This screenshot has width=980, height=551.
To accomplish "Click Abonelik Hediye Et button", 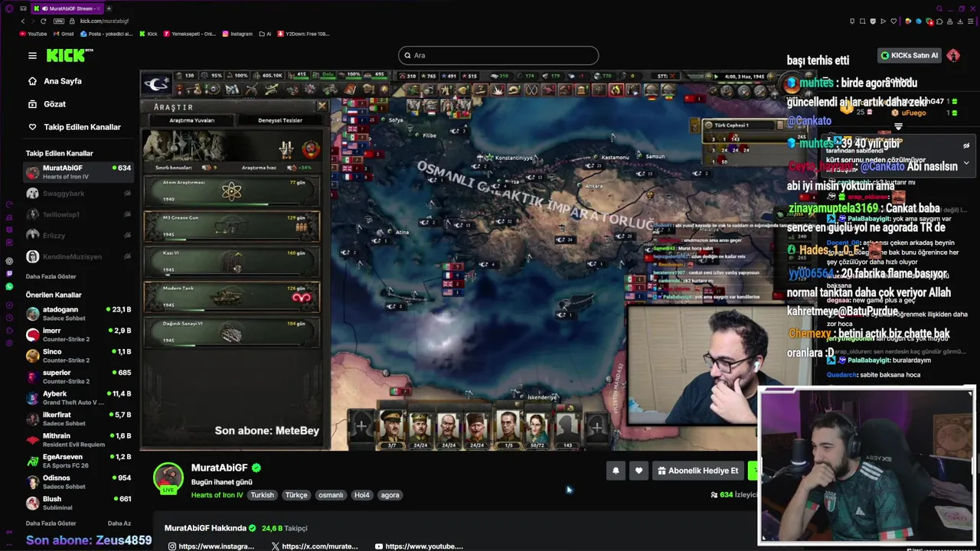I will (697, 471).
